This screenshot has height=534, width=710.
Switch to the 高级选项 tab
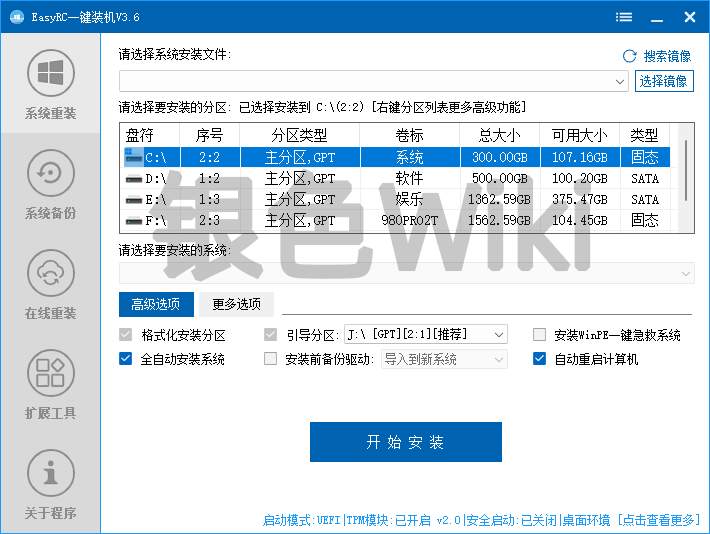click(x=155, y=304)
